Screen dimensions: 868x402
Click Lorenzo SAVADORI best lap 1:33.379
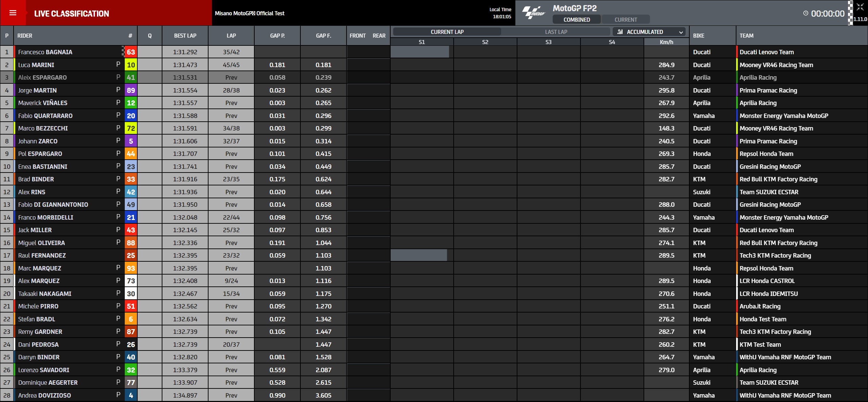click(185, 370)
